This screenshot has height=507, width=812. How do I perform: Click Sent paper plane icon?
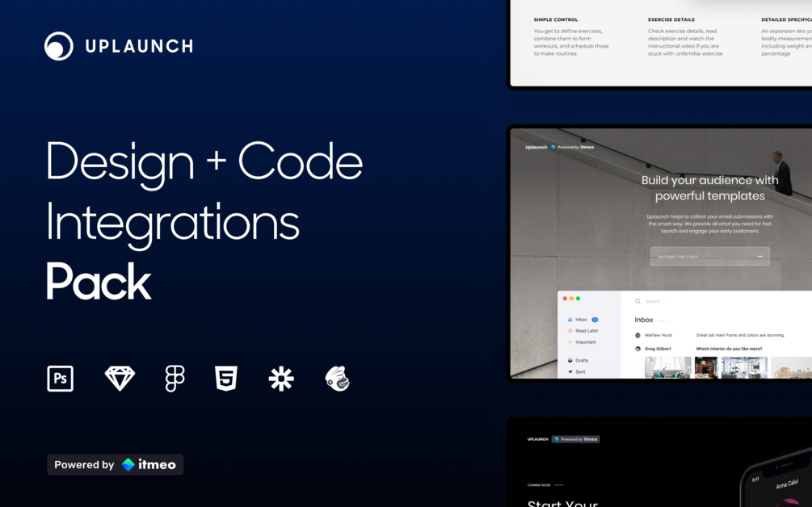pyautogui.click(x=570, y=372)
